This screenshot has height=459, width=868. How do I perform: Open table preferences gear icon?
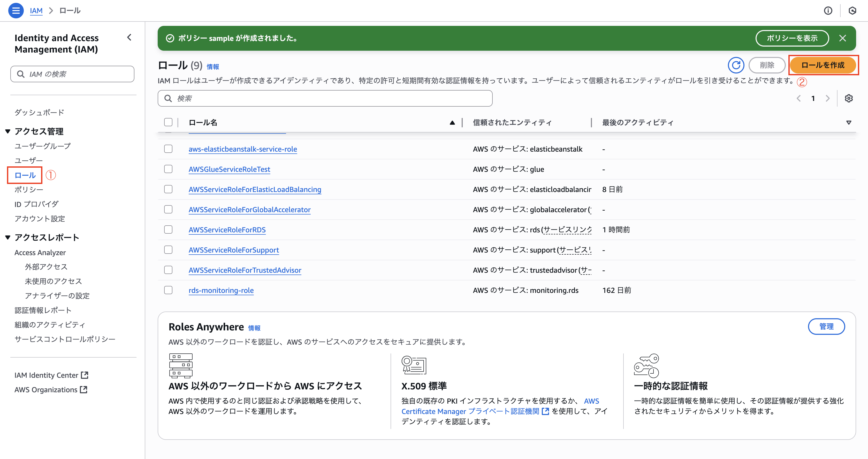[848, 98]
